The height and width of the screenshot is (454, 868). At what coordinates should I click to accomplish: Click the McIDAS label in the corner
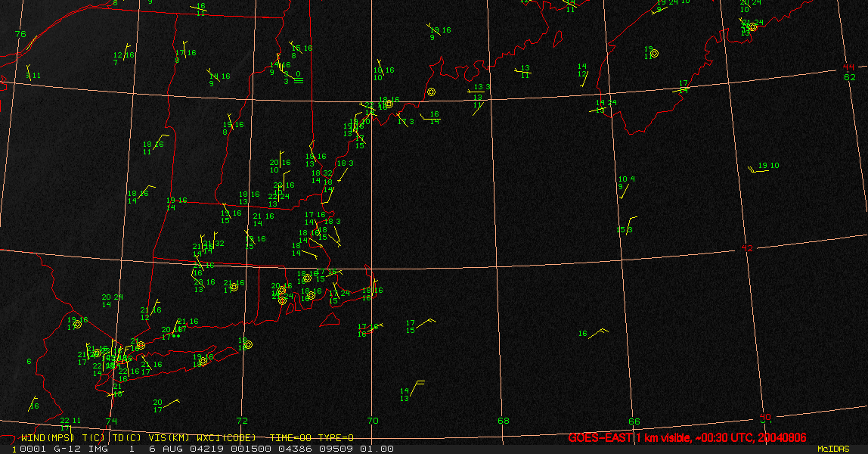coord(833,449)
